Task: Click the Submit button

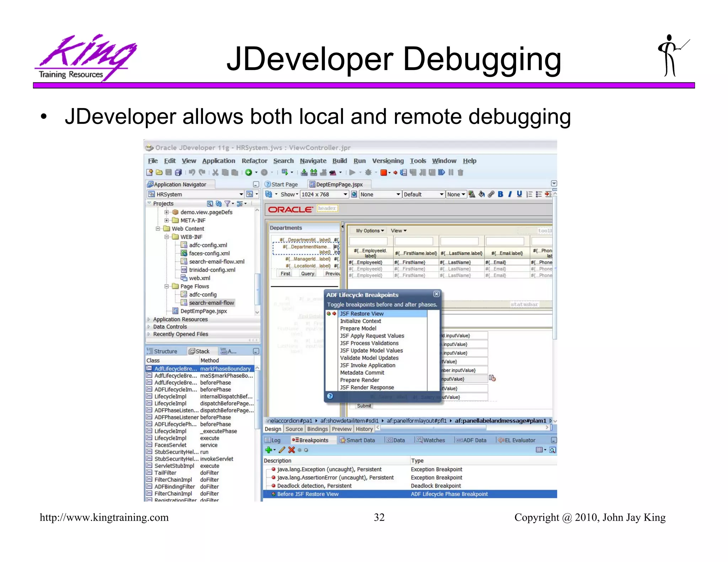Action: pos(364,406)
